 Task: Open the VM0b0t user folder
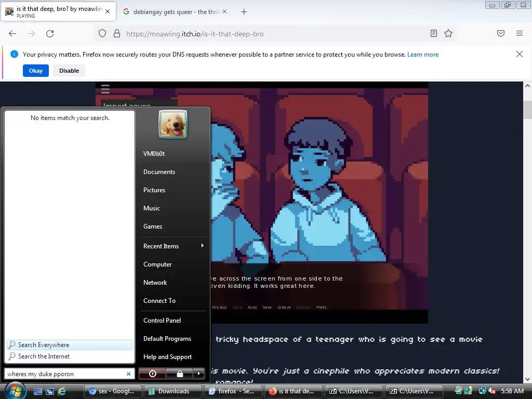pos(154,154)
